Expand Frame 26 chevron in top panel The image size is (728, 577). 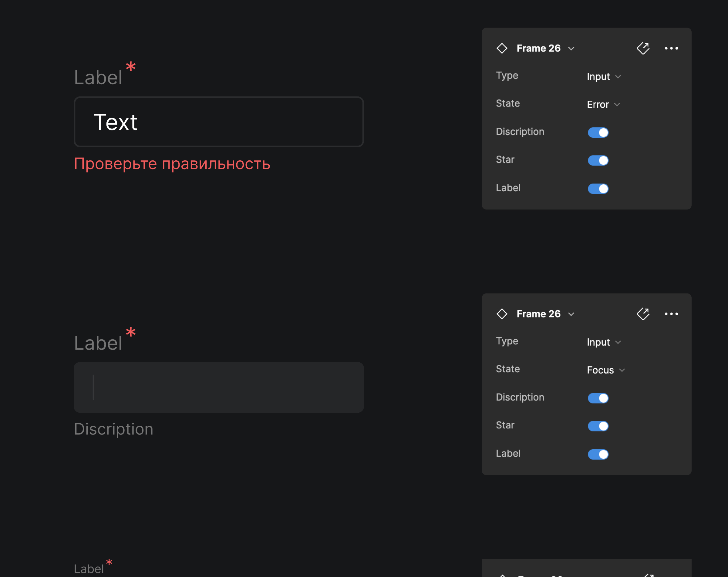[571, 49]
